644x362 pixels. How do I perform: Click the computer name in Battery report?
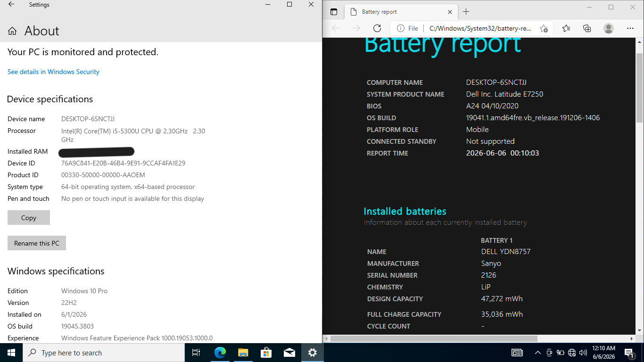click(496, 82)
